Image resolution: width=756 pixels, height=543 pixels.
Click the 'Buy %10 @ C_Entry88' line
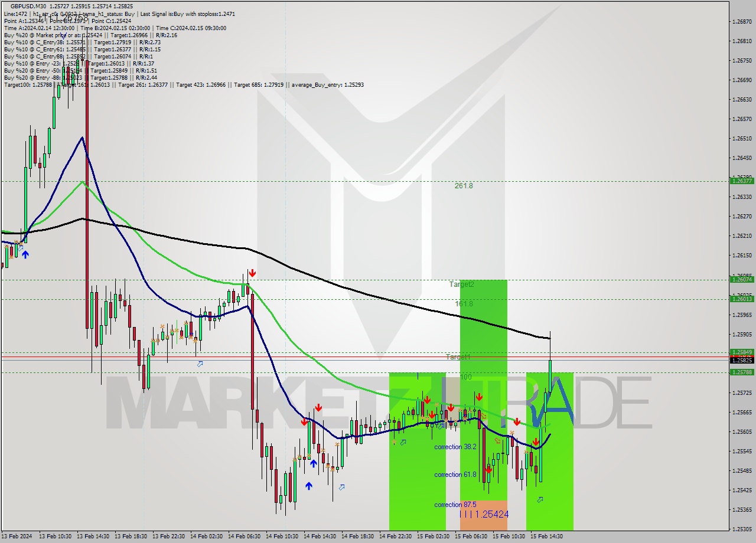tap(80, 56)
